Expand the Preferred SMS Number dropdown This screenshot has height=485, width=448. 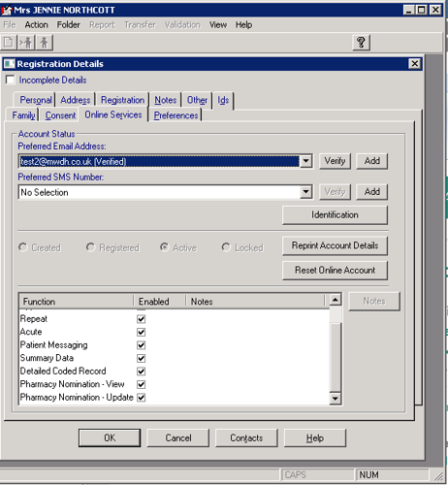click(305, 192)
